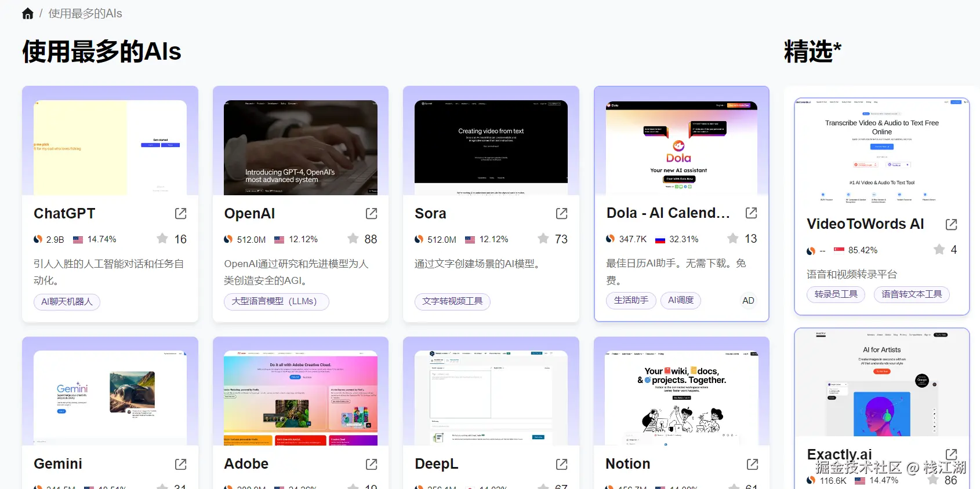The height and width of the screenshot is (489, 980).
Task: Select the 生活助手 tag
Action: tap(631, 300)
